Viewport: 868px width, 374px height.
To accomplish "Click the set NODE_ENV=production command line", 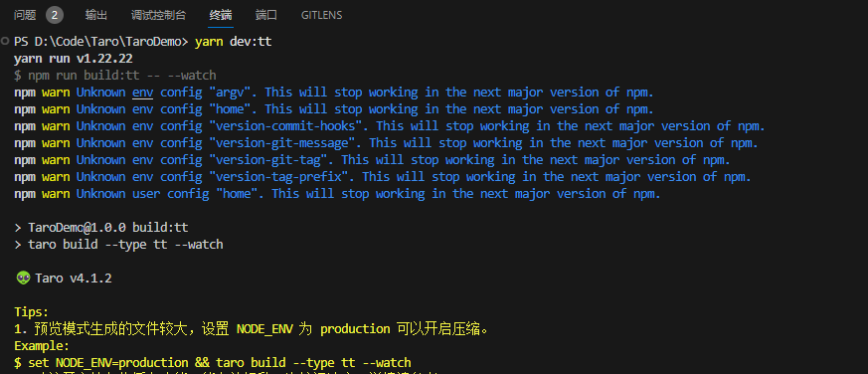I will tap(213, 363).
